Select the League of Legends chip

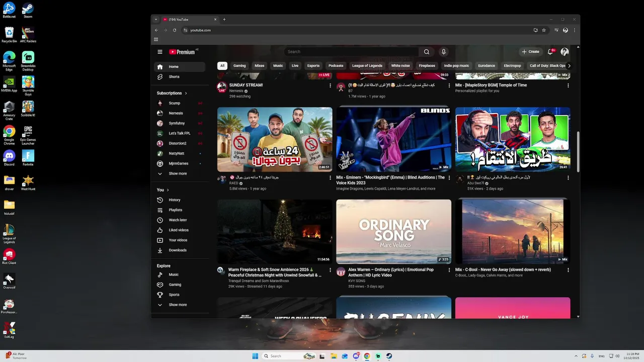[367, 65]
